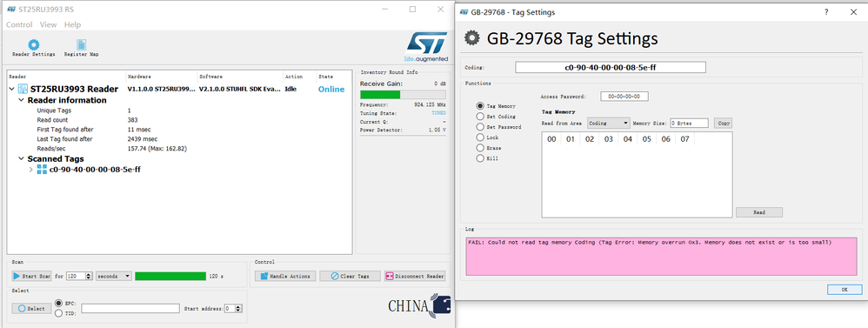Image resolution: width=868 pixels, height=328 pixels.
Task: Click the Reader column header
Action: point(17,77)
